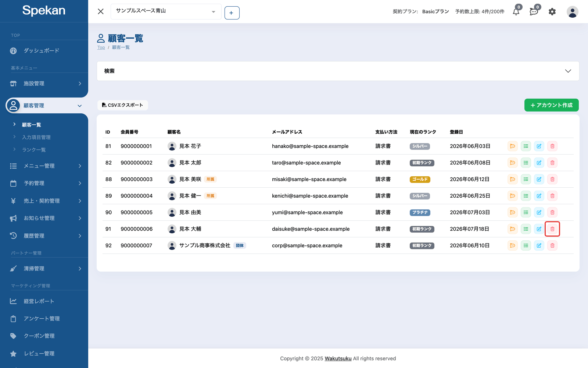
Task: Open the message icon for 見本 花子
Action: click(x=513, y=146)
